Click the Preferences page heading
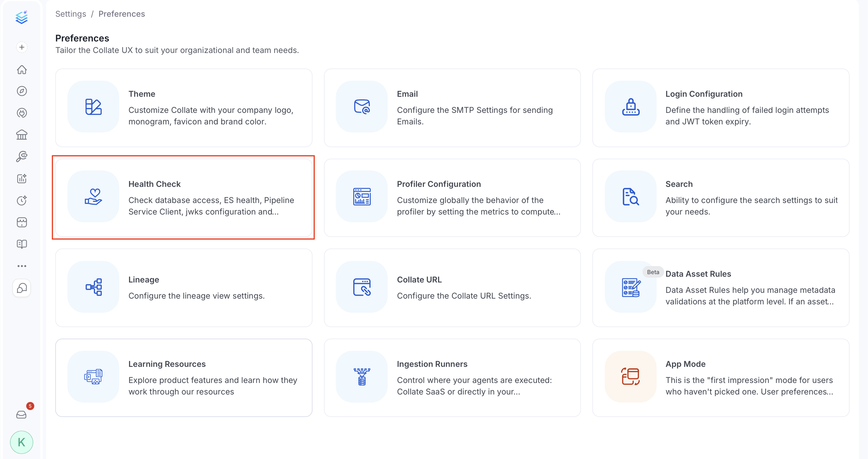Image resolution: width=868 pixels, height=459 pixels. [82, 38]
